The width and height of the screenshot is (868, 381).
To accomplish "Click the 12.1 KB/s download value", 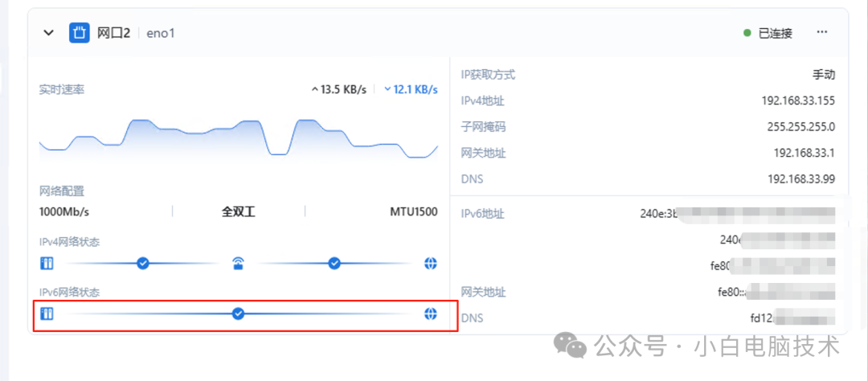I will pos(416,90).
